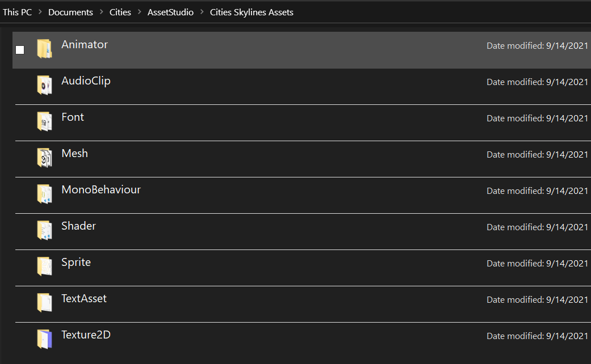Expand the chevron after AssetStudio breadcrumb

(x=202, y=12)
